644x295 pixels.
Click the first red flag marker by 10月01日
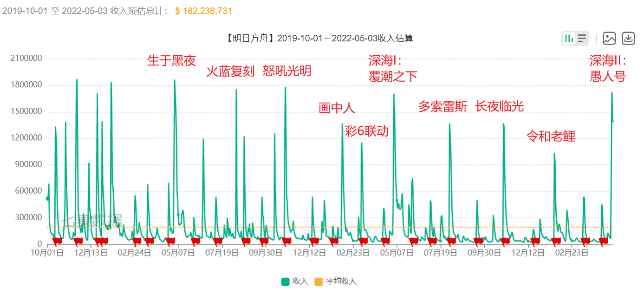click(x=57, y=241)
